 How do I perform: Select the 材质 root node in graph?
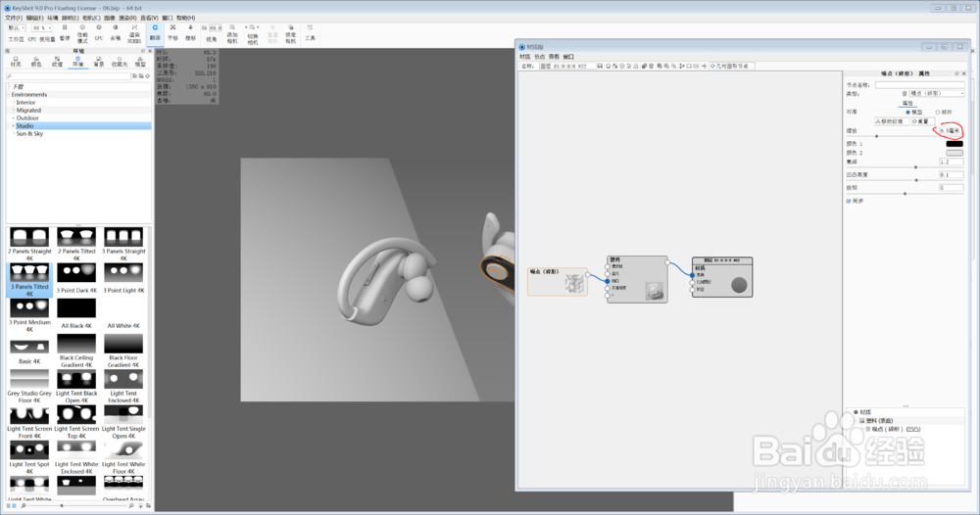[722, 277]
